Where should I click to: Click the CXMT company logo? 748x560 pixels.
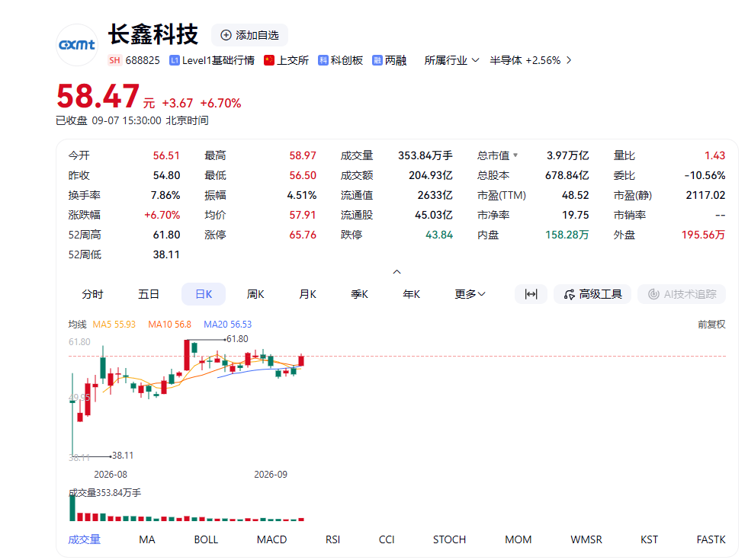point(77,45)
